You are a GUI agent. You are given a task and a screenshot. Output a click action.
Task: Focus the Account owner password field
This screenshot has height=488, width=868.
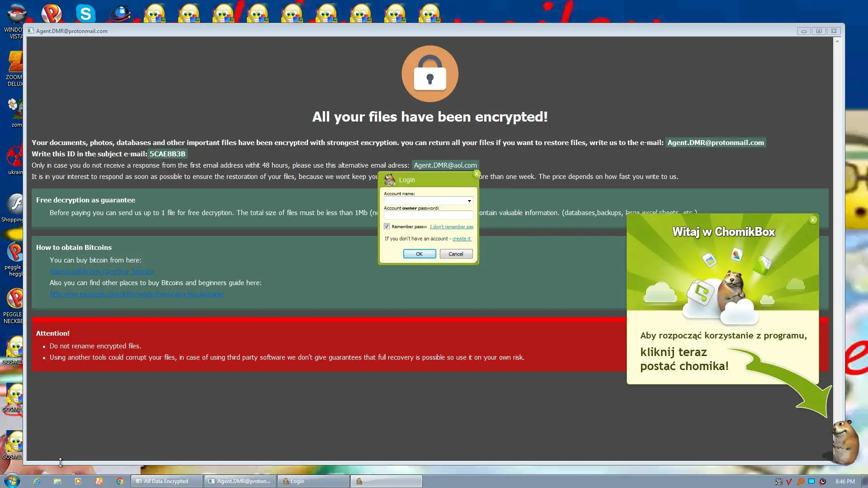click(428, 215)
